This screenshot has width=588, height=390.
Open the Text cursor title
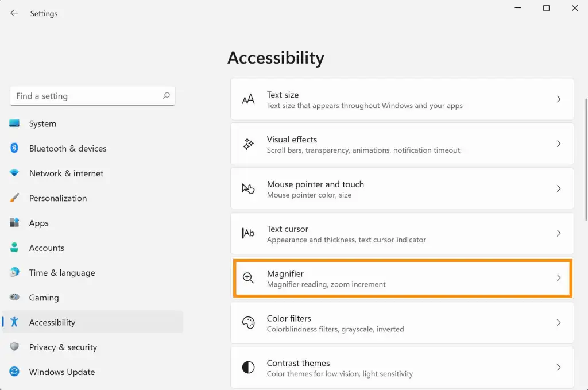pos(288,229)
